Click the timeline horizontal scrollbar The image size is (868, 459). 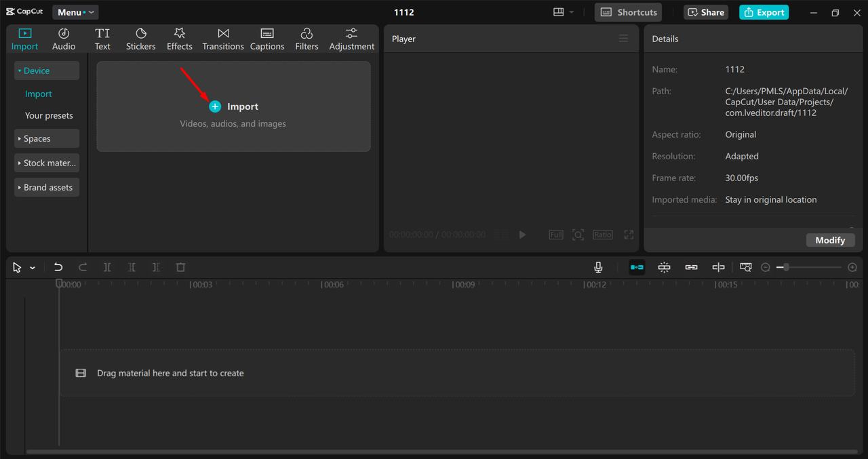(442, 452)
